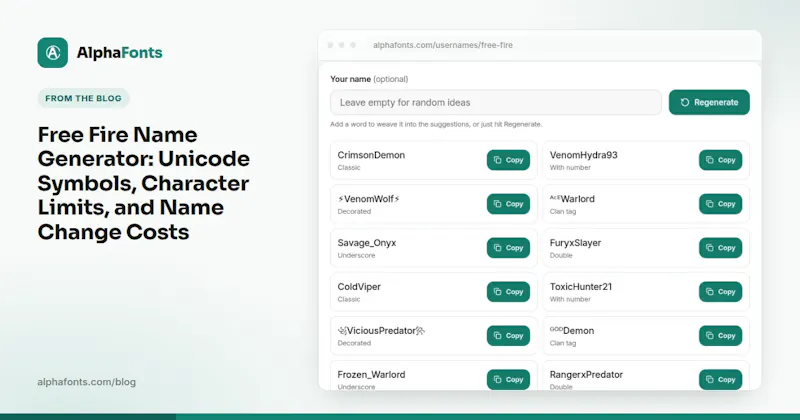Copy the decorated VenomWolf name
The image size is (800, 420).
[x=508, y=204]
